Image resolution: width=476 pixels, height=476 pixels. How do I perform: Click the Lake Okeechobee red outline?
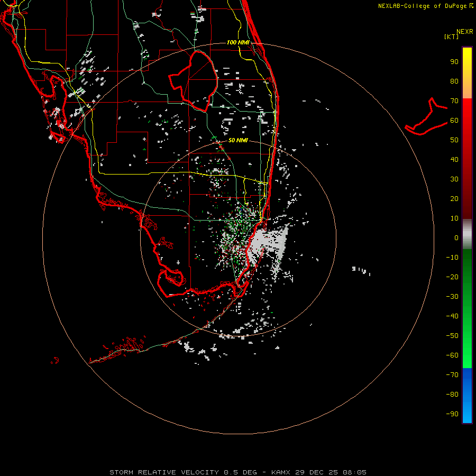tap(194, 80)
